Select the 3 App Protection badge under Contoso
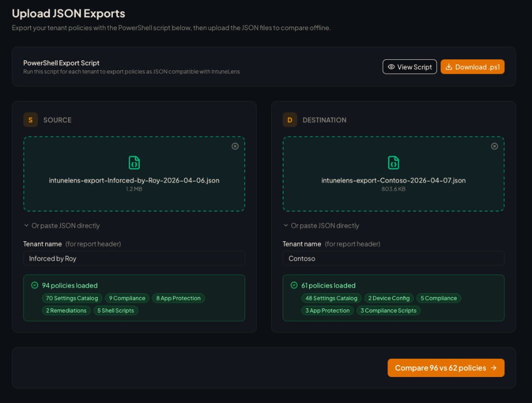 pyautogui.click(x=327, y=310)
